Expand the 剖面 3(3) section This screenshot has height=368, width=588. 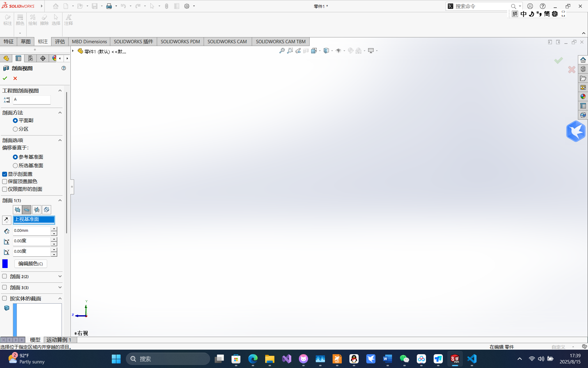tap(60, 287)
